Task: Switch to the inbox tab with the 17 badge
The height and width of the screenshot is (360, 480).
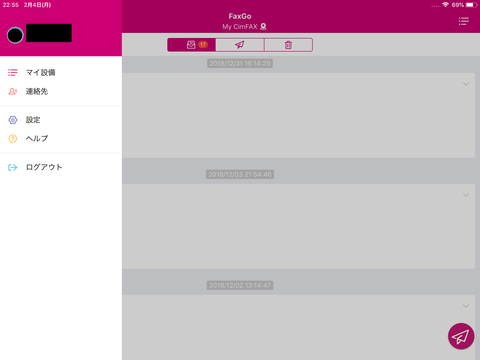Action: (191, 45)
